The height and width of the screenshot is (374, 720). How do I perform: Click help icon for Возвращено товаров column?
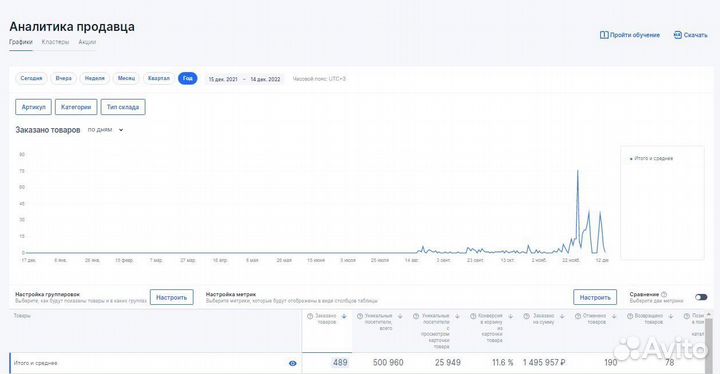tap(630, 316)
